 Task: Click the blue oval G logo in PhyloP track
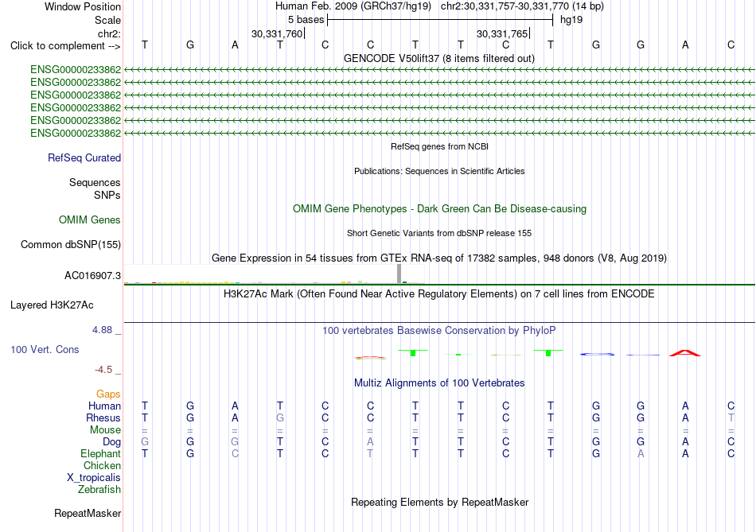598,354
